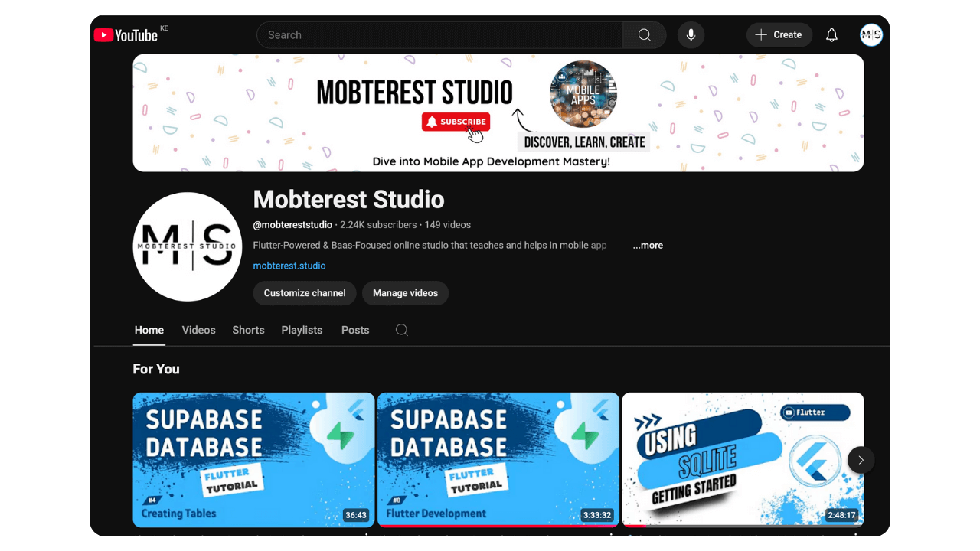Click Manage videos button
The width and height of the screenshot is (980, 551).
click(x=405, y=293)
